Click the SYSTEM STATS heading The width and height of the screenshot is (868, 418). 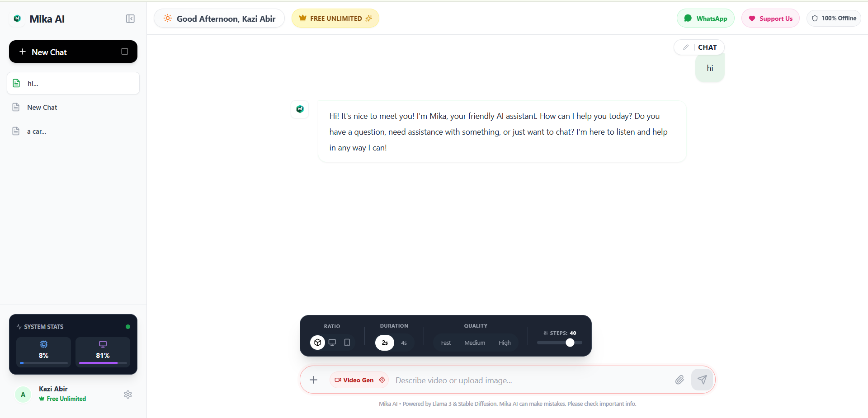43,327
